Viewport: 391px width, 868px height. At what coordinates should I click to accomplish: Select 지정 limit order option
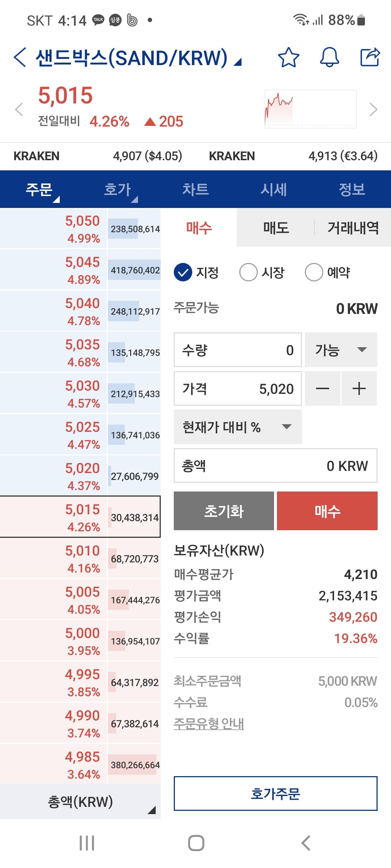point(196,272)
